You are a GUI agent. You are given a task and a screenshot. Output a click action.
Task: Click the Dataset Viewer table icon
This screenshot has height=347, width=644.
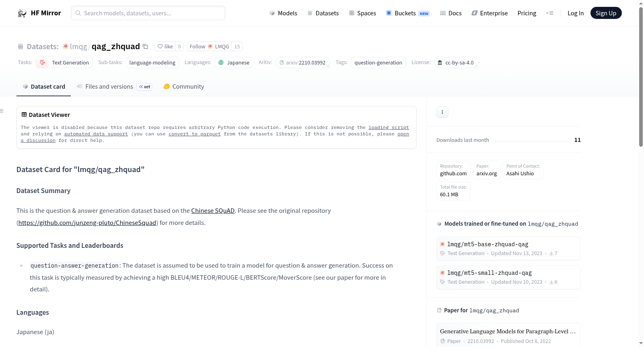pyautogui.click(x=24, y=115)
